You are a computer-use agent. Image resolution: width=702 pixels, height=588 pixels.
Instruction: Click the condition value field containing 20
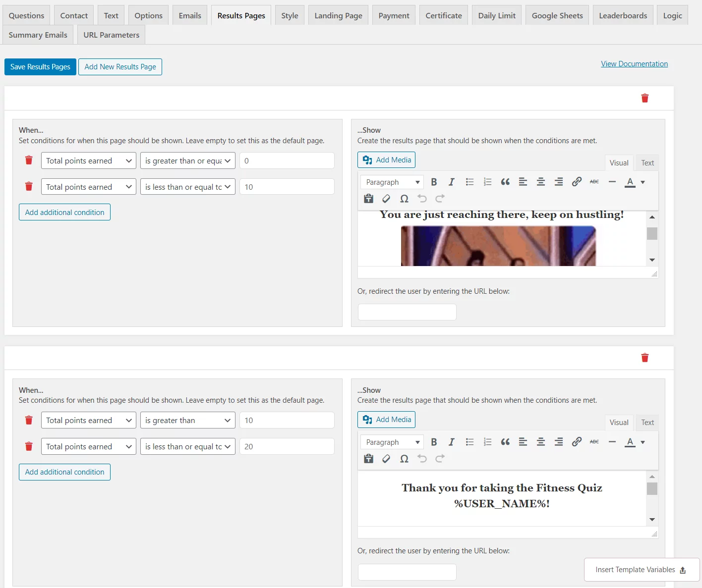click(287, 446)
